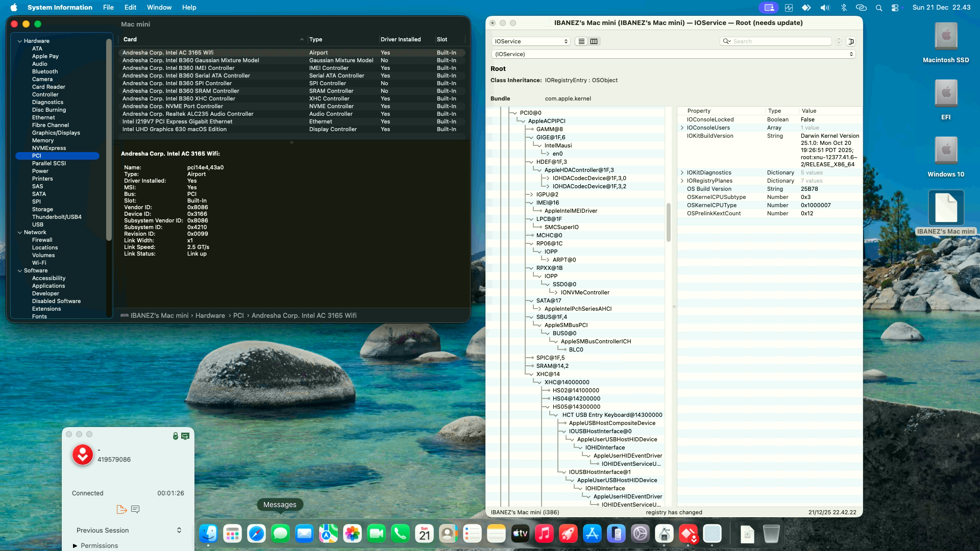Click Hardware in the bottom path bar
Screen dimensions: 980x551
tap(210, 315)
